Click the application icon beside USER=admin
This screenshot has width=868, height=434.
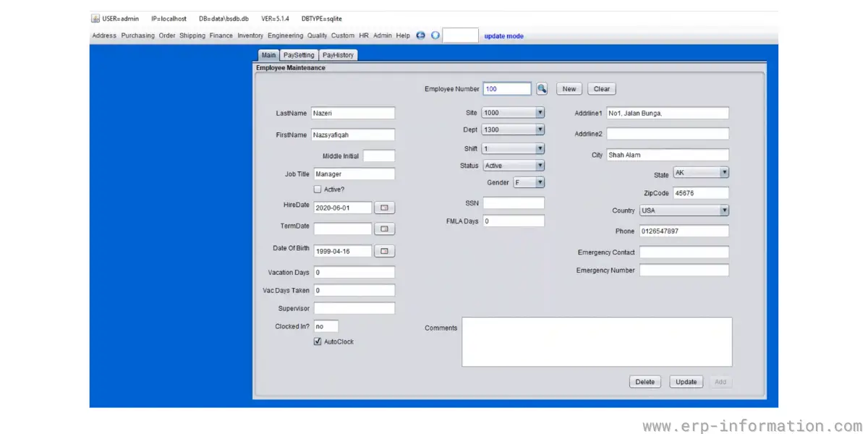(95, 18)
